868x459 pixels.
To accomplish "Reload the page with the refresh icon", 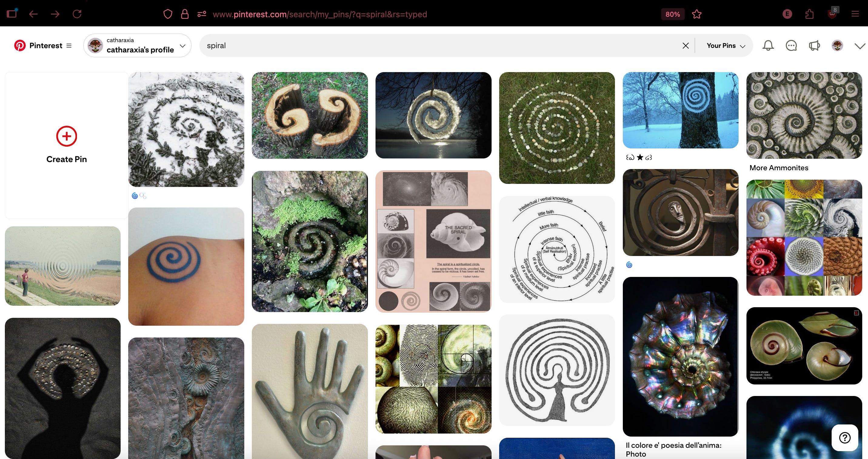I will (77, 14).
